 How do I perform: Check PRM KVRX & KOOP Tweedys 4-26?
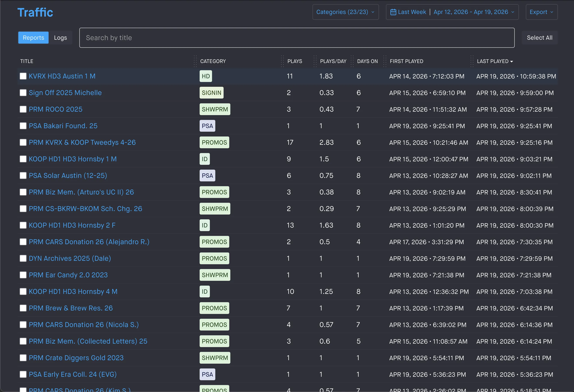(23, 142)
